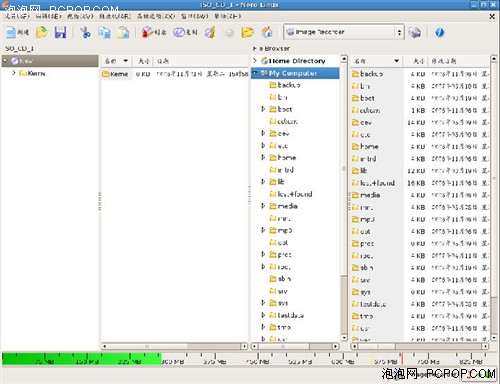Collapse the My Computer node
The height and width of the screenshot is (384, 500).
click(255, 73)
